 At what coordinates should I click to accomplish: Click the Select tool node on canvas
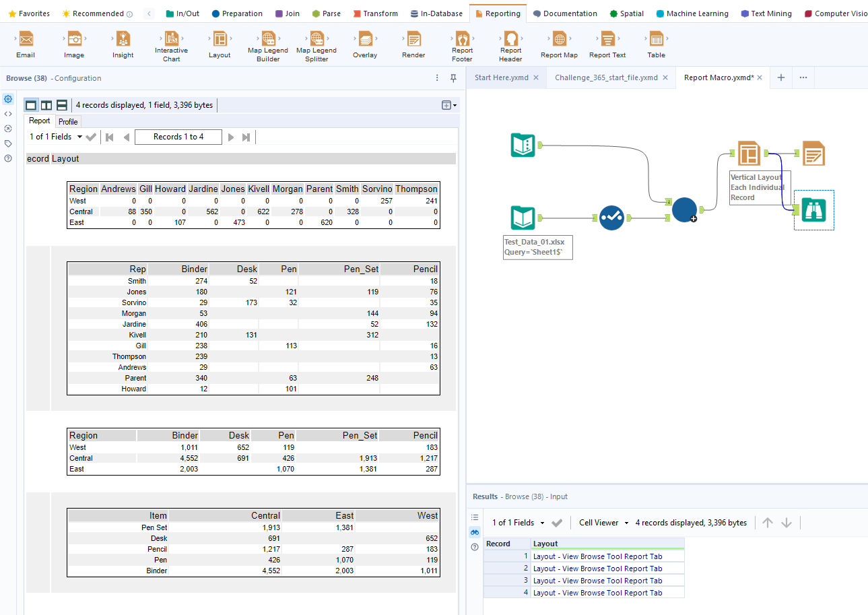[611, 218]
